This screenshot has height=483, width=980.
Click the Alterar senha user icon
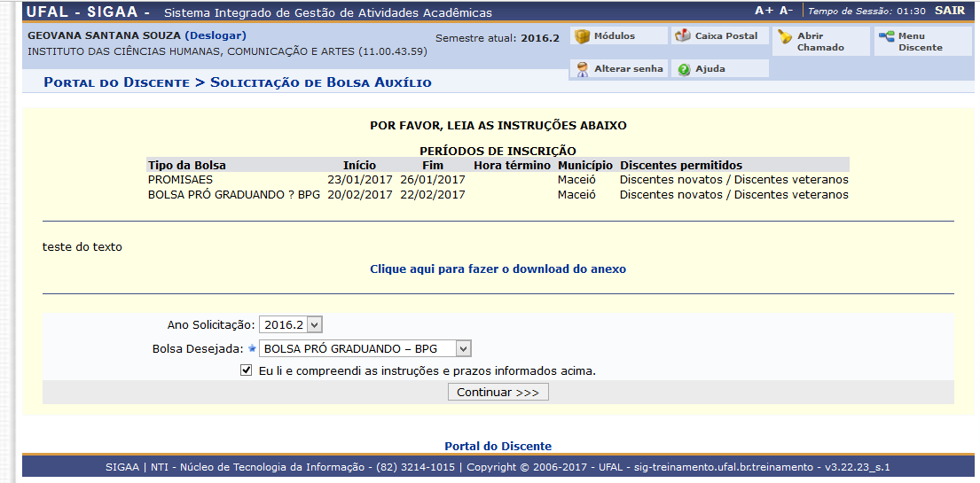(x=582, y=69)
